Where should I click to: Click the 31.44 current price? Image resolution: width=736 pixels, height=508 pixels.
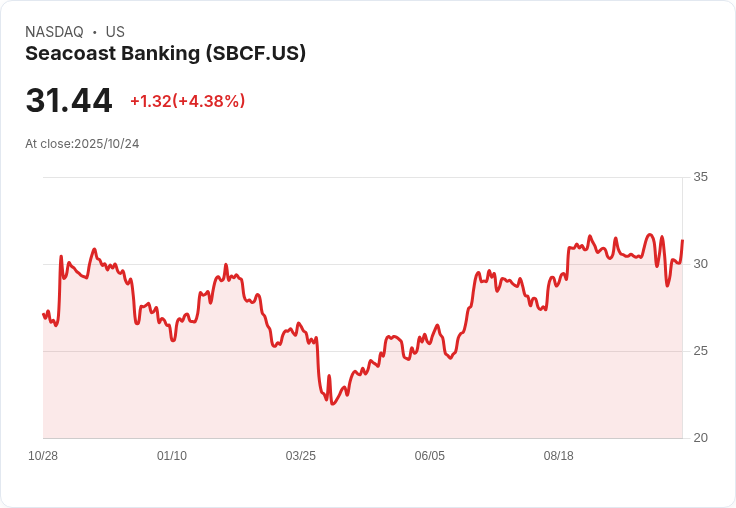tap(69, 101)
